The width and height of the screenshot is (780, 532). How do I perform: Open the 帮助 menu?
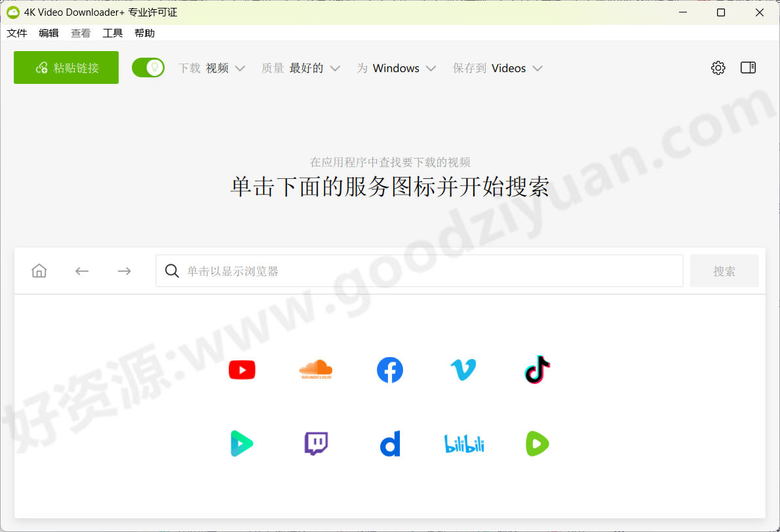(x=144, y=33)
